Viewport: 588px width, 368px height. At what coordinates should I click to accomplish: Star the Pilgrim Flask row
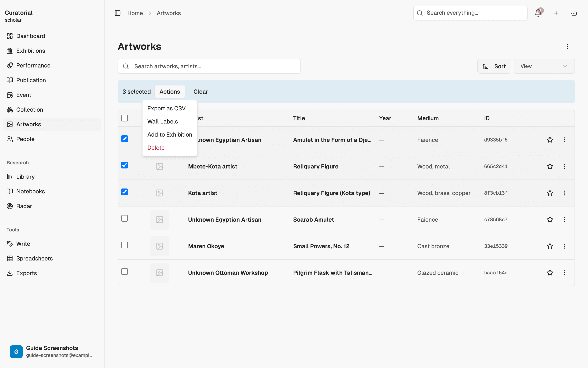click(550, 273)
